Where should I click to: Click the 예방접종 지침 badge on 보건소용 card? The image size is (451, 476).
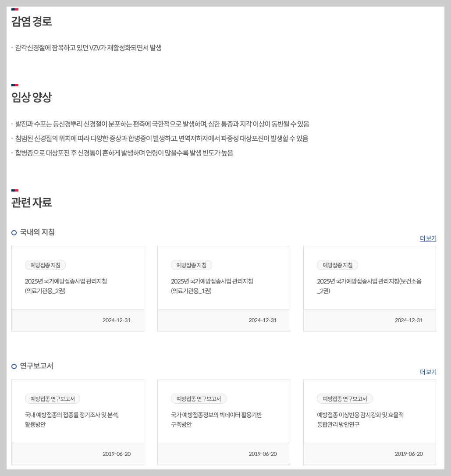pos(337,265)
